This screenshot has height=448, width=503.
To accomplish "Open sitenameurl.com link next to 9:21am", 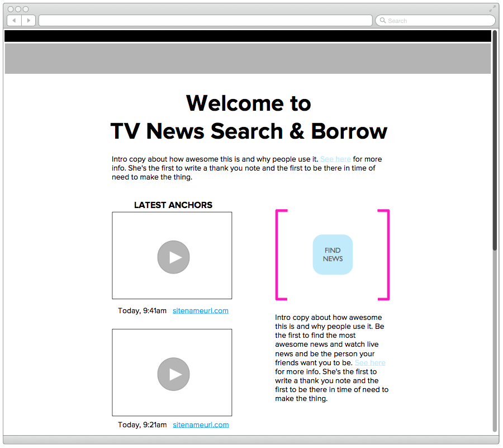I will [x=201, y=425].
